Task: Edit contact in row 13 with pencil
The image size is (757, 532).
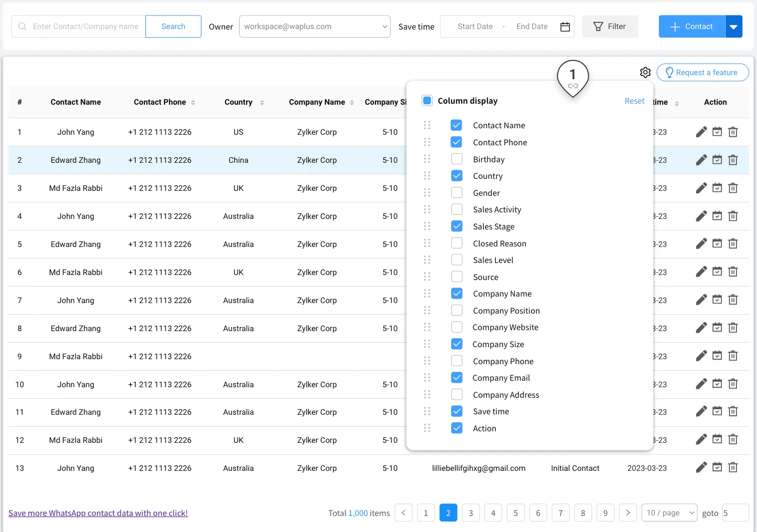Action: (x=701, y=468)
